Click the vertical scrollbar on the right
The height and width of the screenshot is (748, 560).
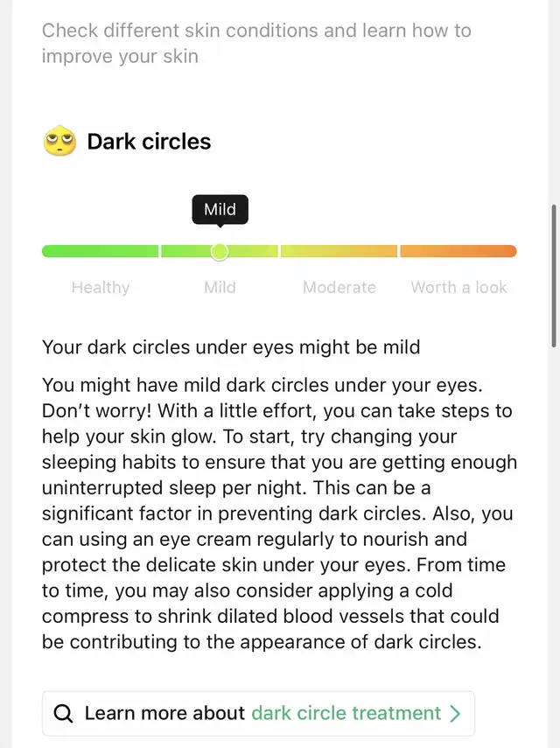(554, 276)
